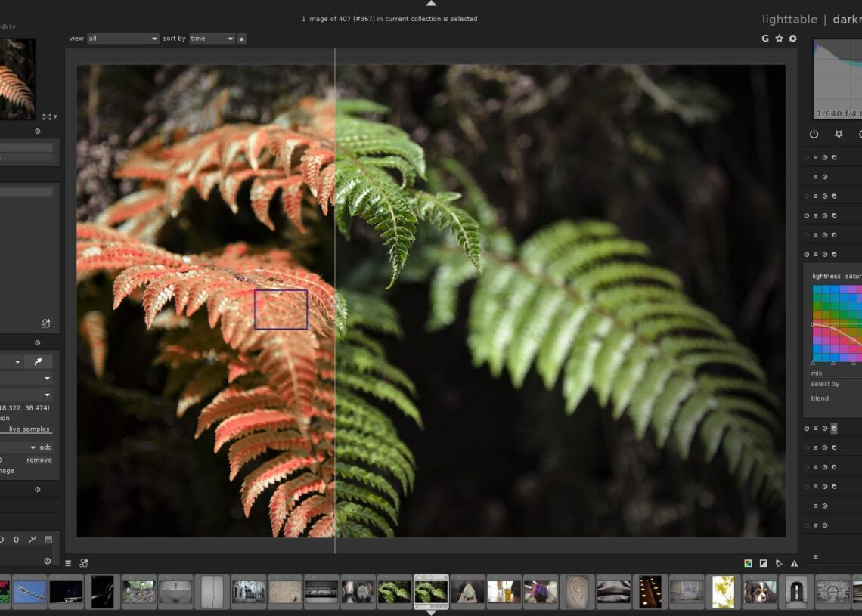Expand the top panel collapse arrow
The width and height of the screenshot is (862, 616).
[x=431, y=4]
